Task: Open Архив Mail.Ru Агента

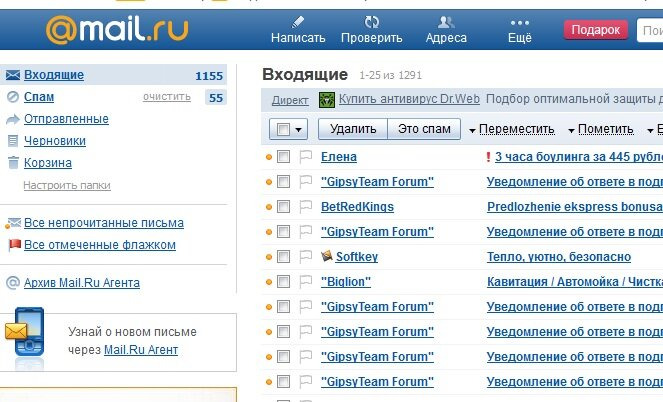Action: point(82,282)
